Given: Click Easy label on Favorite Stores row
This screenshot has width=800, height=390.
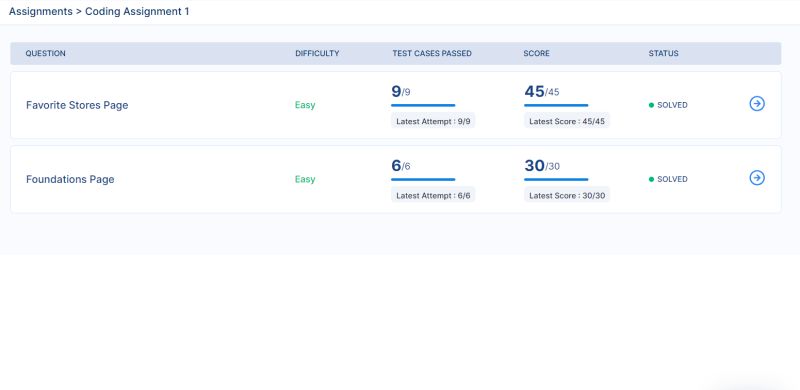Looking at the screenshot, I should pos(305,105).
